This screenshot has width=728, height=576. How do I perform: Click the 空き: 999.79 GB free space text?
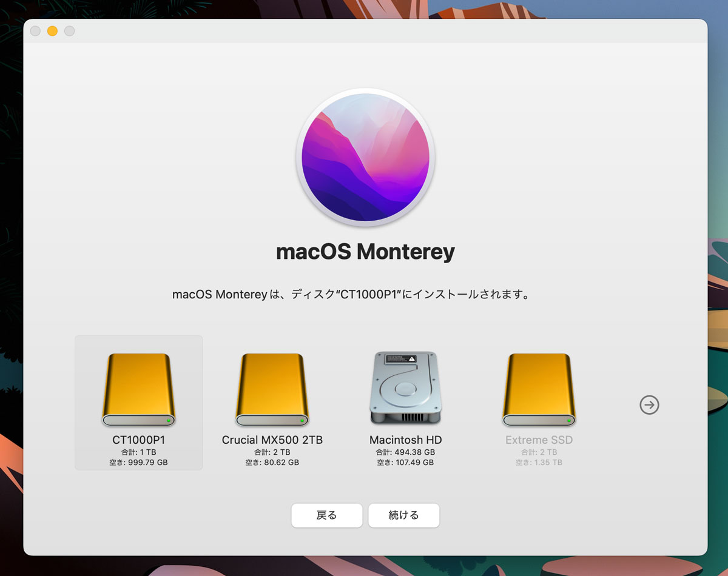coord(139,463)
